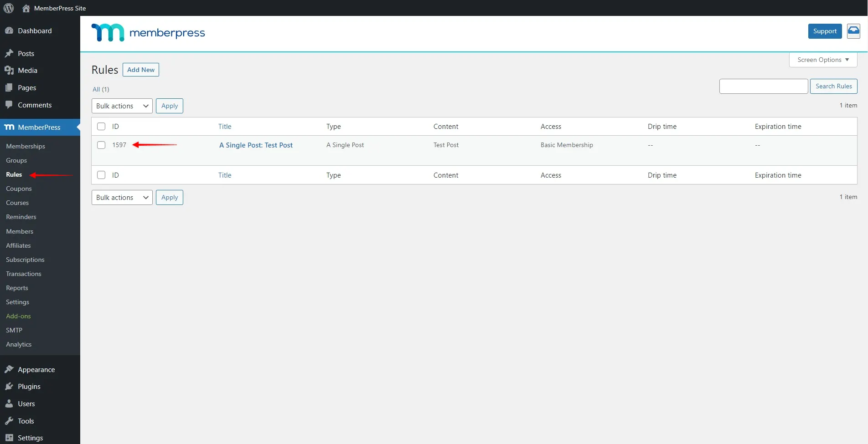
Task: Open Members submenu item
Action: [x=20, y=231]
